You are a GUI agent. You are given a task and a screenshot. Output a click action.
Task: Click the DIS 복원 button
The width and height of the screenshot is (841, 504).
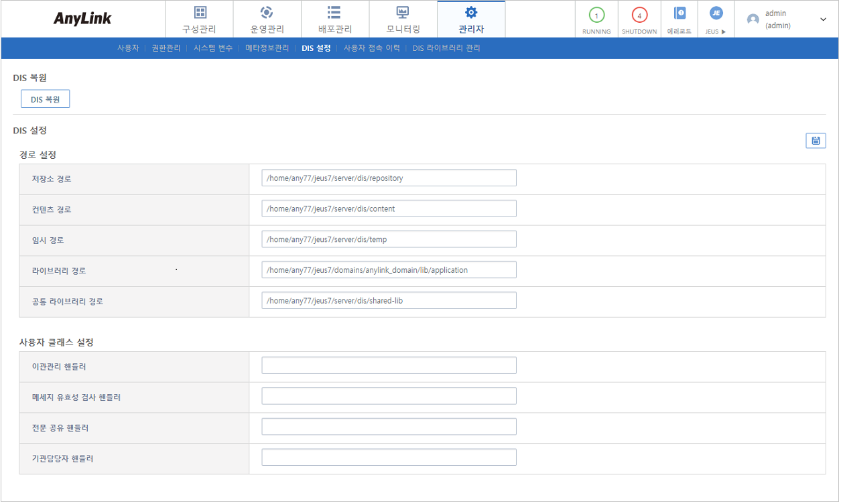pyautogui.click(x=46, y=99)
